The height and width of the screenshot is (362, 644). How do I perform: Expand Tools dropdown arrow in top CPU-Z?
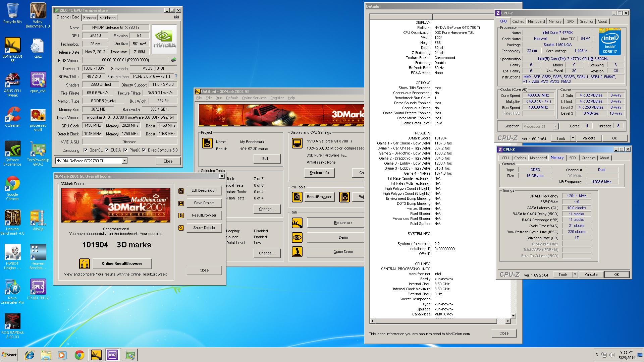573,138
